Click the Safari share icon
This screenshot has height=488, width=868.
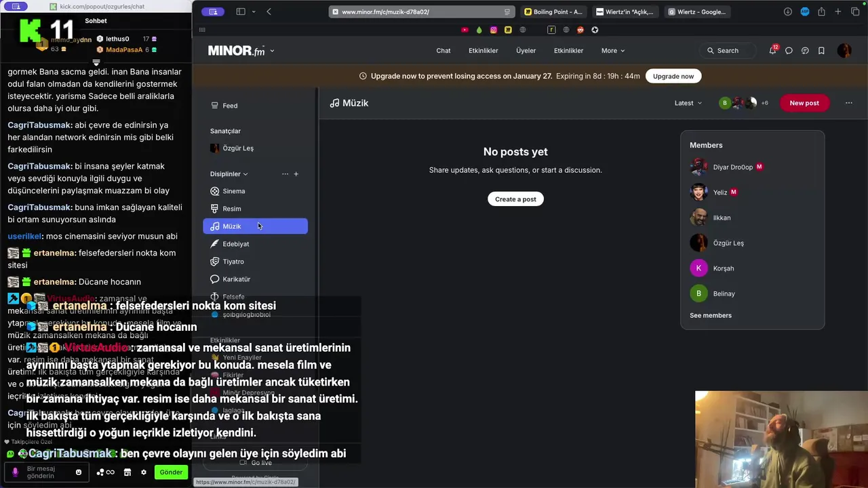coord(821,12)
